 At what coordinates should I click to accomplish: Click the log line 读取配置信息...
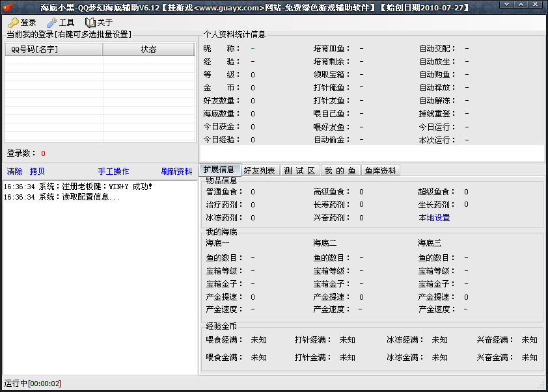[x=62, y=197]
